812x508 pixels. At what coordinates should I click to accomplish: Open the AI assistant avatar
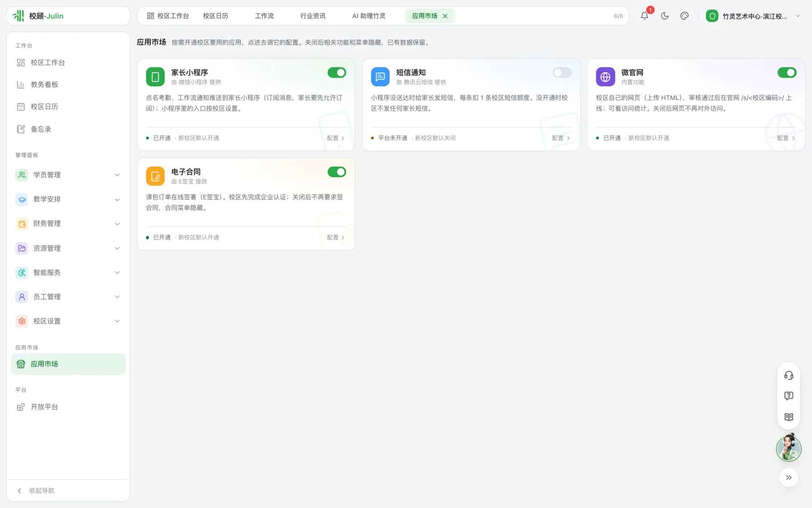789,447
